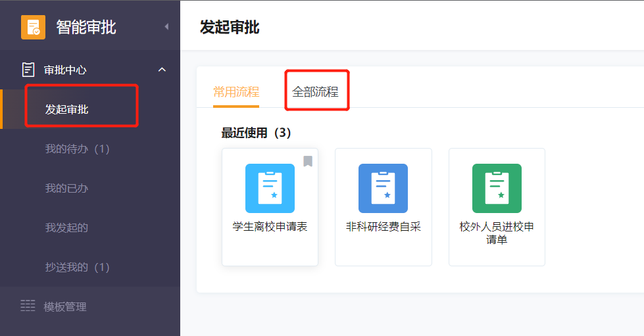The width and height of the screenshot is (644, 336).
Task: Click the 非科研经费自采 card label
Action: point(383,227)
